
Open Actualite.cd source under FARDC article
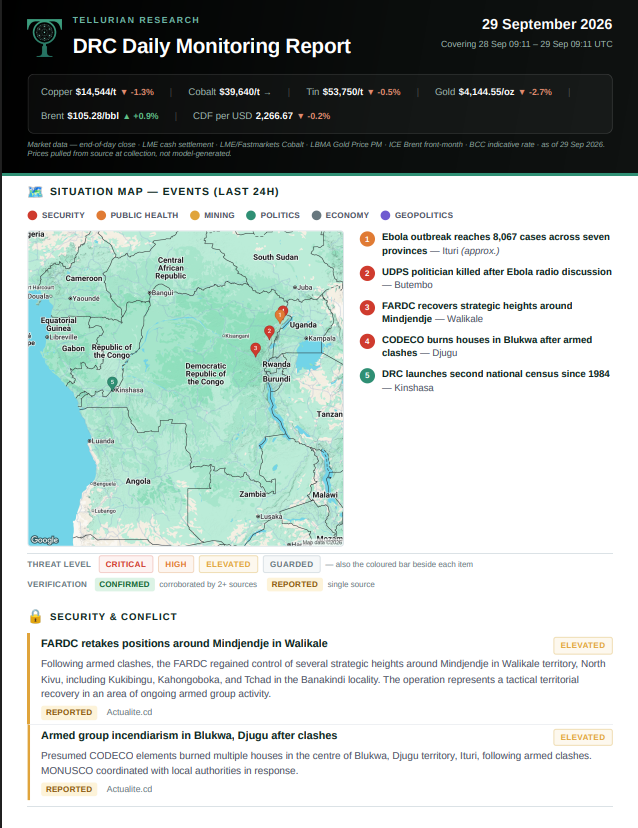coord(129,712)
